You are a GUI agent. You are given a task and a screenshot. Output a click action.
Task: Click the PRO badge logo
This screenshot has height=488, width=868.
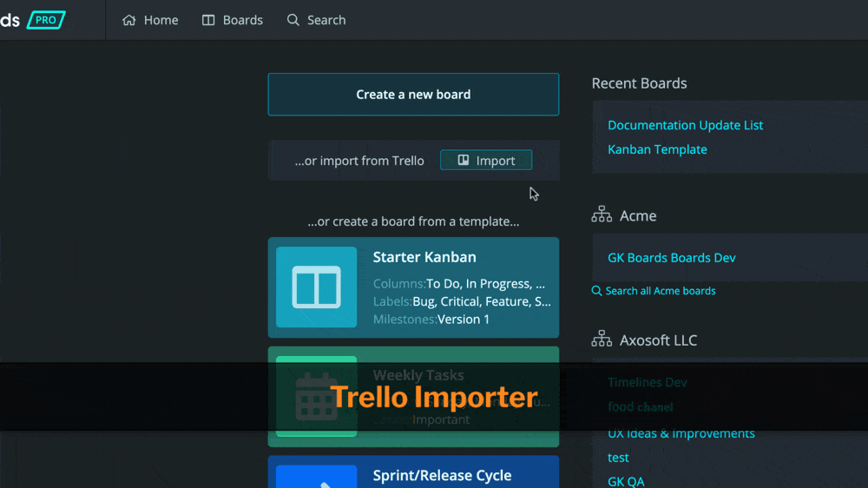[x=47, y=20]
